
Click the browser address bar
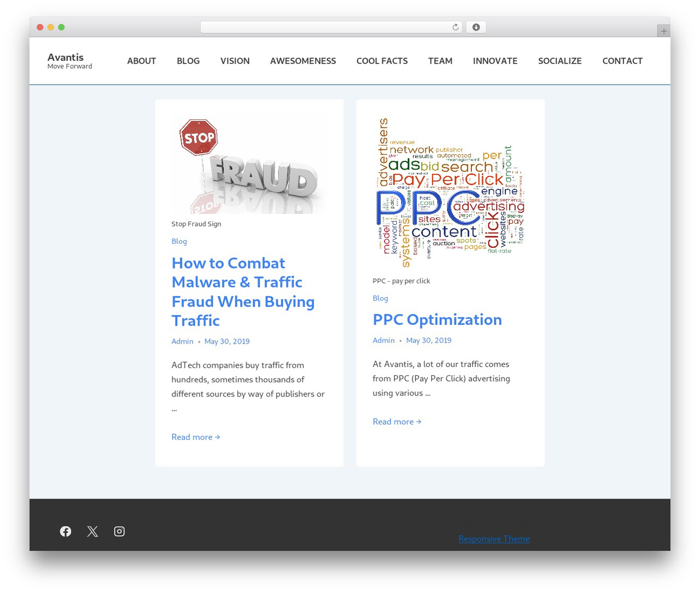331,27
